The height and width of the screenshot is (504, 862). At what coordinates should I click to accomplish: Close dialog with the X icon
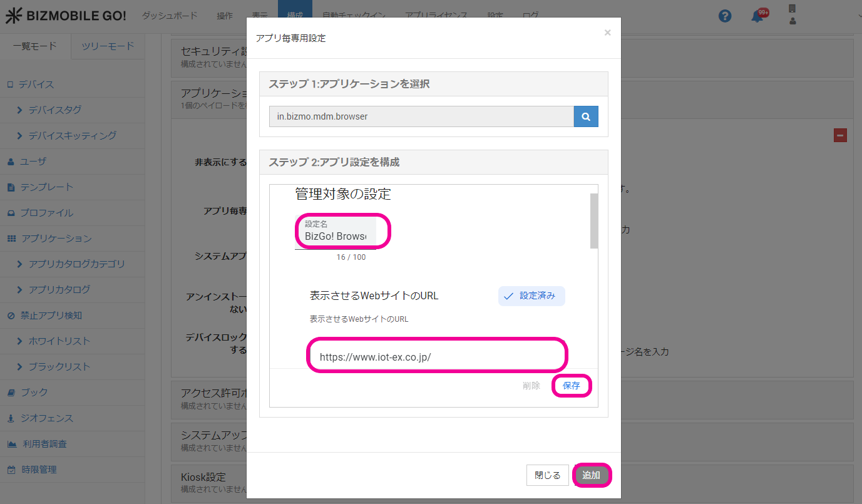[607, 33]
